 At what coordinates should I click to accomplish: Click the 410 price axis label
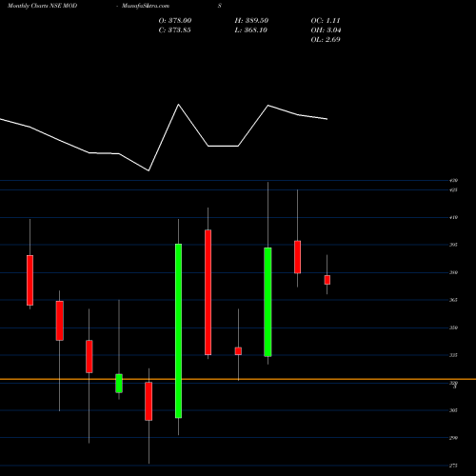pyautogui.click(x=453, y=217)
